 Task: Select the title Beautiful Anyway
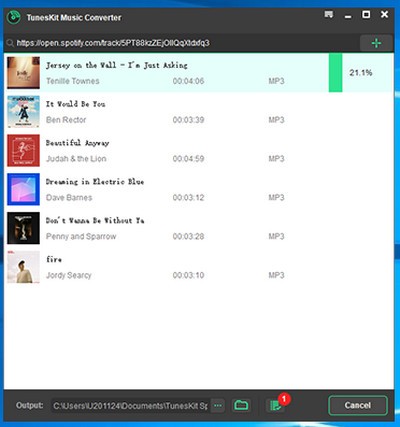tap(77, 143)
